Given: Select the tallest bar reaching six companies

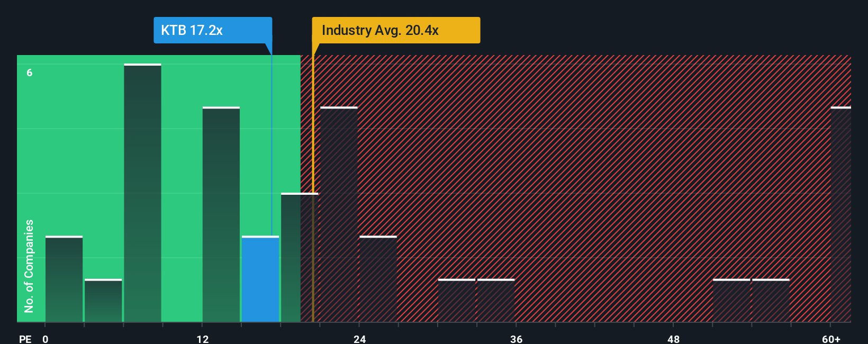Looking at the screenshot, I should point(142,193).
